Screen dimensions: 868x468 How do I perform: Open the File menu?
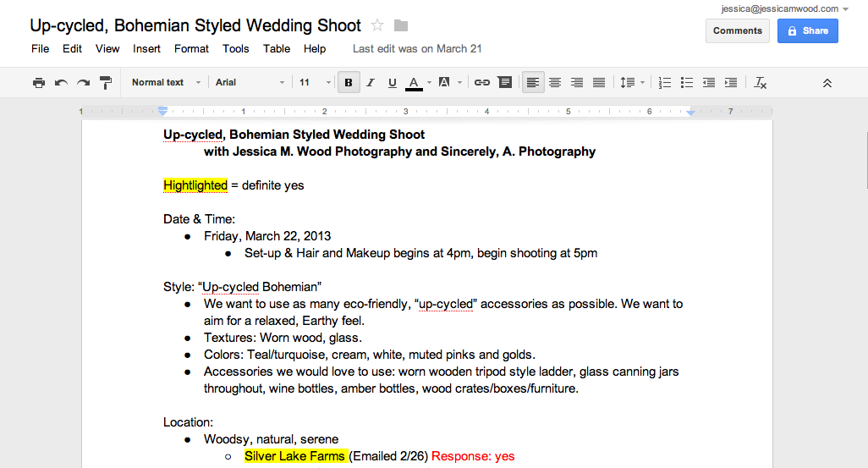coord(40,49)
